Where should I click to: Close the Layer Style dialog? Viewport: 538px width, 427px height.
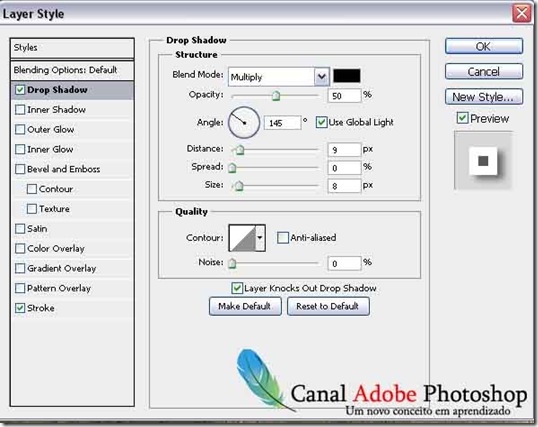pos(522,14)
